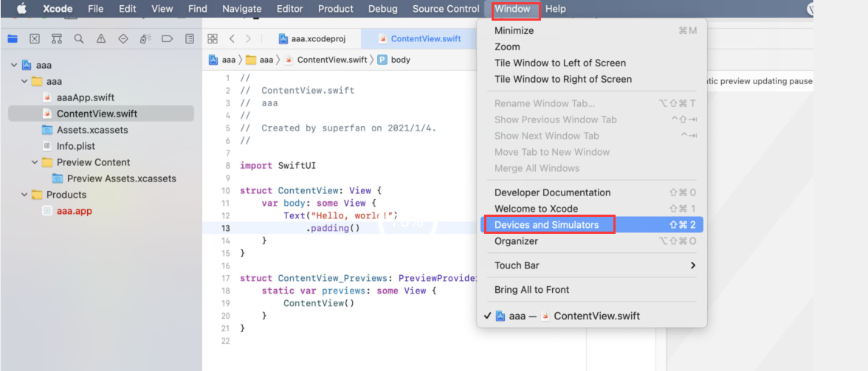Click line 8 import SwiftUI code

277,165
